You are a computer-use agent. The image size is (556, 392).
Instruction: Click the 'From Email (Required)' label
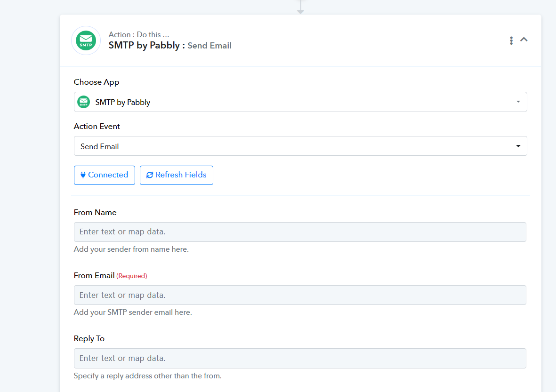click(110, 275)
